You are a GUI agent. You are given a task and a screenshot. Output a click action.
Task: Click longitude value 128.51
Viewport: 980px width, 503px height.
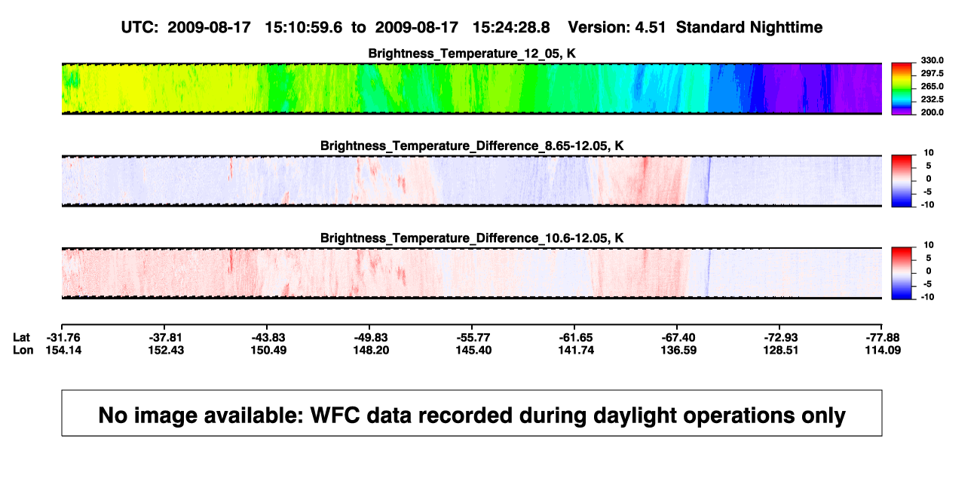pyautogui.click(x=779, y=350)
